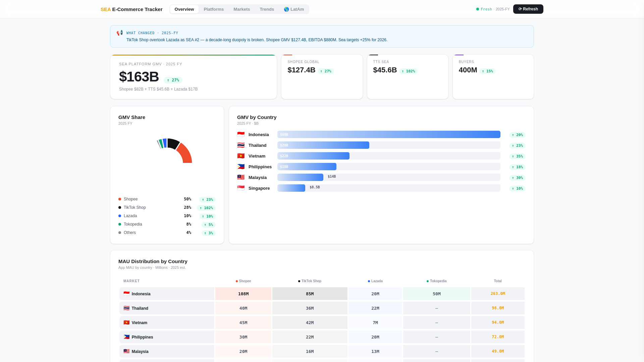Click the 50M Tokopedia Indonesia cell

pyautogui.click(x=436, y=294)
